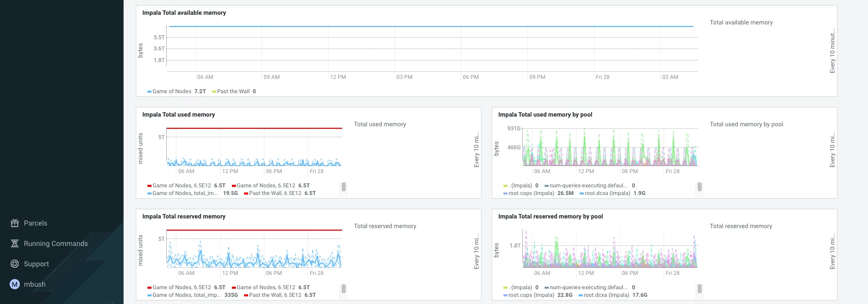Select the root.cops (Impala) 22.8G legend entry

pyautogui.click(x=538, y=295)
